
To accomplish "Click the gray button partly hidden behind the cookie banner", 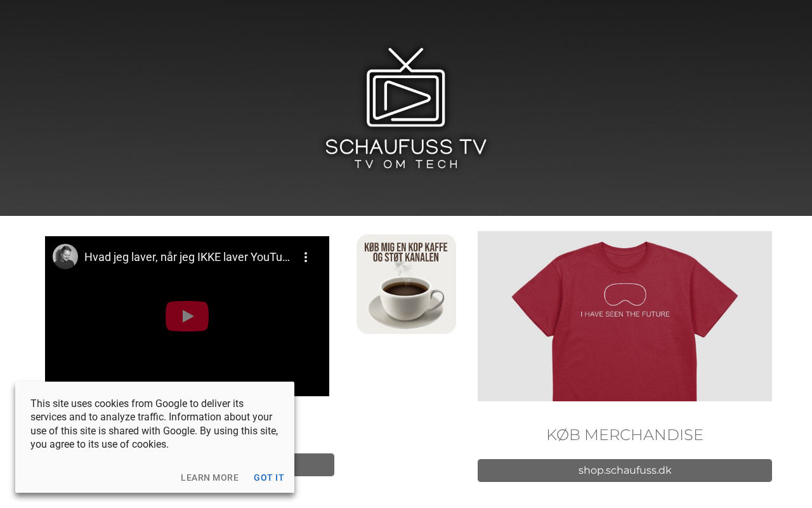I will (x=314, y=465).
